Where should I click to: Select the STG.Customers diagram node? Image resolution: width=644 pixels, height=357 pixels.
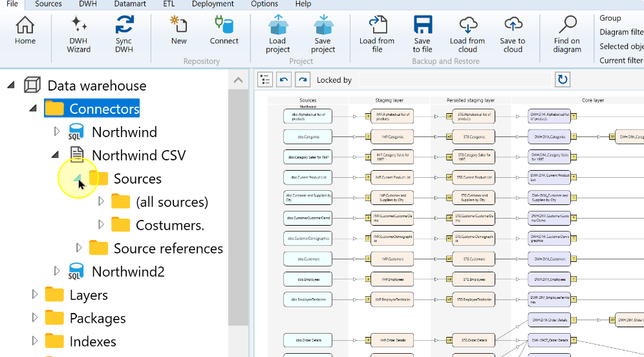[473, 259]
